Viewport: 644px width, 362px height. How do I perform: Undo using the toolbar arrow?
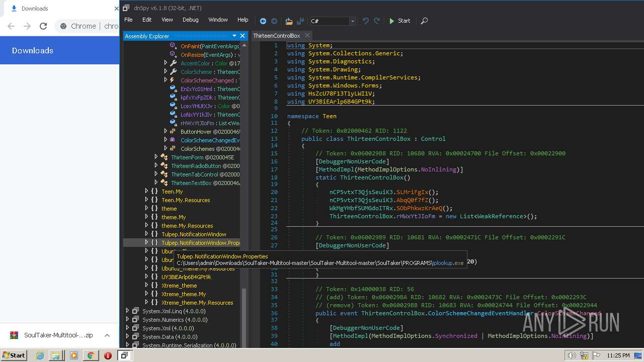click(366, 21)
